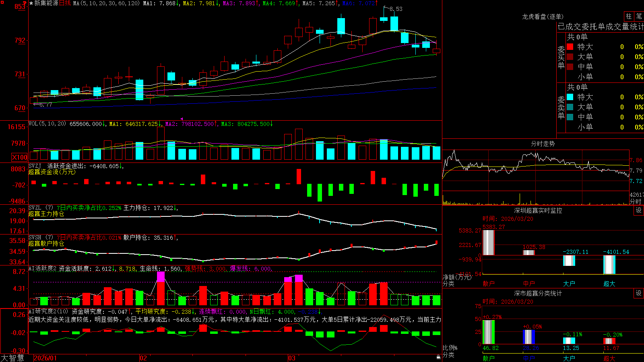Click the 大户 13.25 bar in 分类统计
The width and height of the screenshot is (644, 362).
[569, 341]
